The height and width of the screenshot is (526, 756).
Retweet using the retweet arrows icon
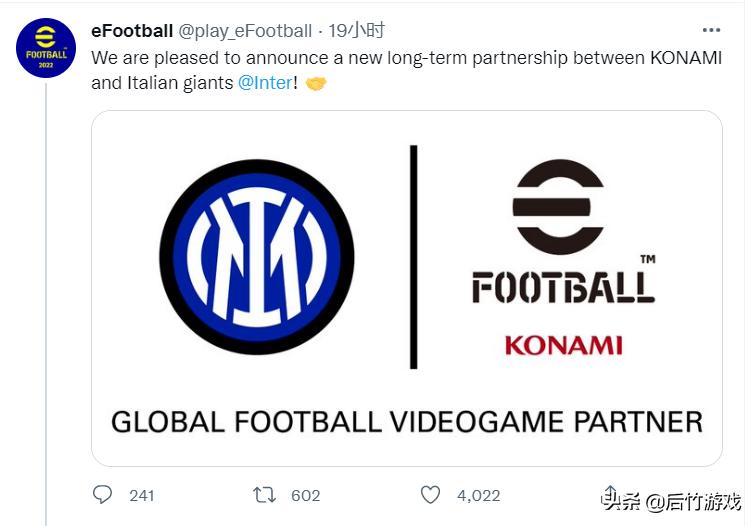(x=266, y=495)
